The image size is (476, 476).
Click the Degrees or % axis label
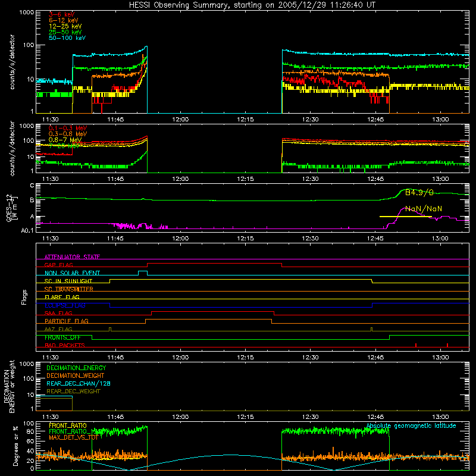pyautogui.click(x=15, y=446)
